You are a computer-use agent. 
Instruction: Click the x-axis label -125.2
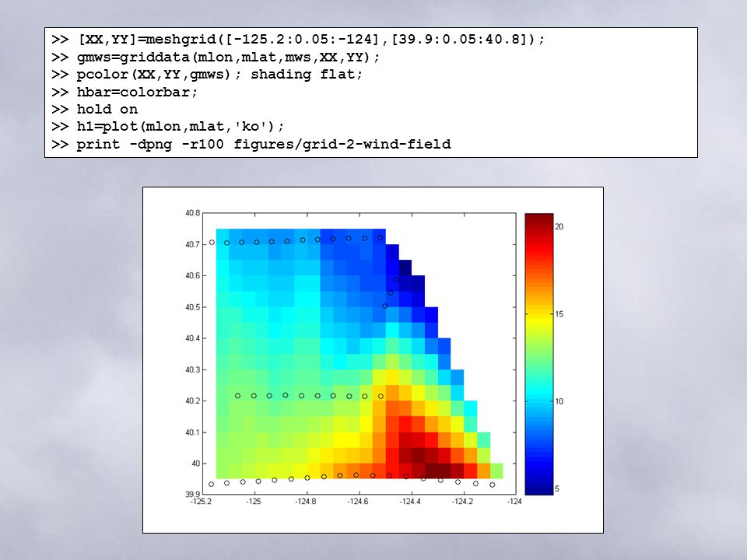(201, 502)
